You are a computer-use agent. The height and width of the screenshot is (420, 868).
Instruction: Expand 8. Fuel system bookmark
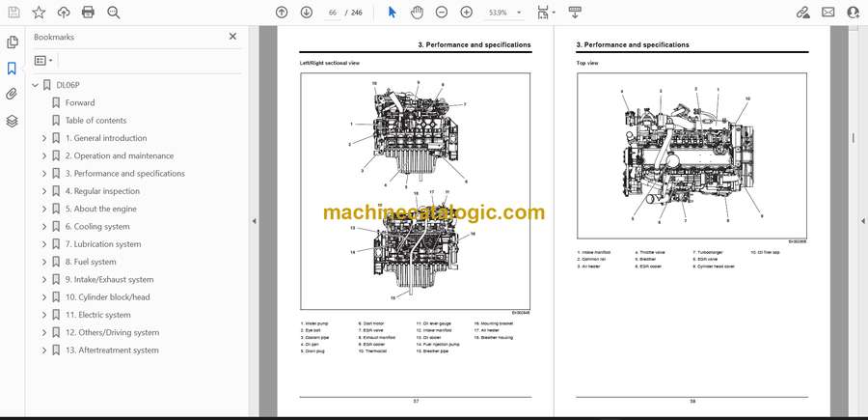pos(44,262)
